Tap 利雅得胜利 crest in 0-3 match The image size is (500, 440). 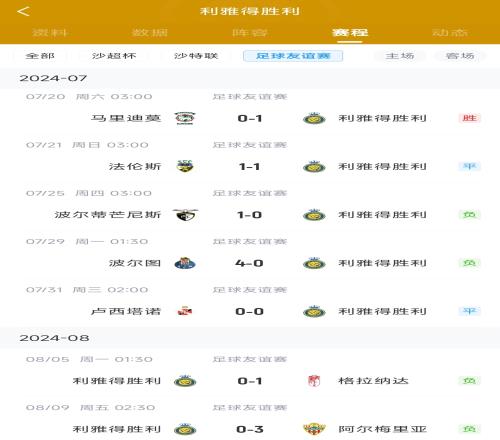coord(185,429)
